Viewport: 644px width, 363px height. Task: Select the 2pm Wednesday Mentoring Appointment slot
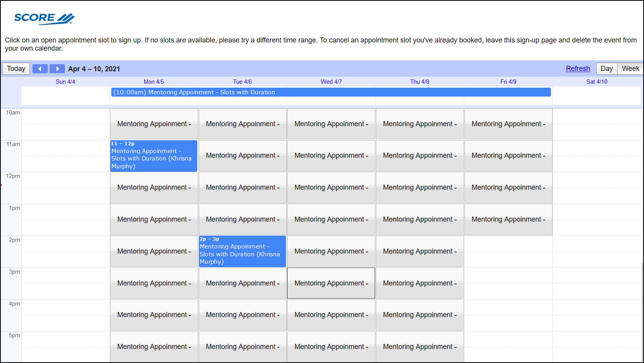point(331,251)
